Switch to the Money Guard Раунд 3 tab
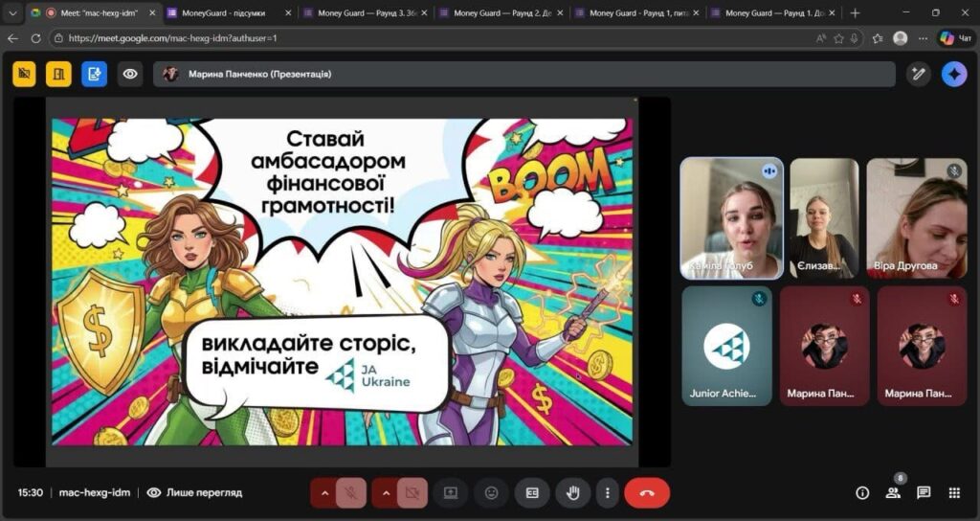The width and height of the screenshot is (980, 521). [x=362, y=12]
